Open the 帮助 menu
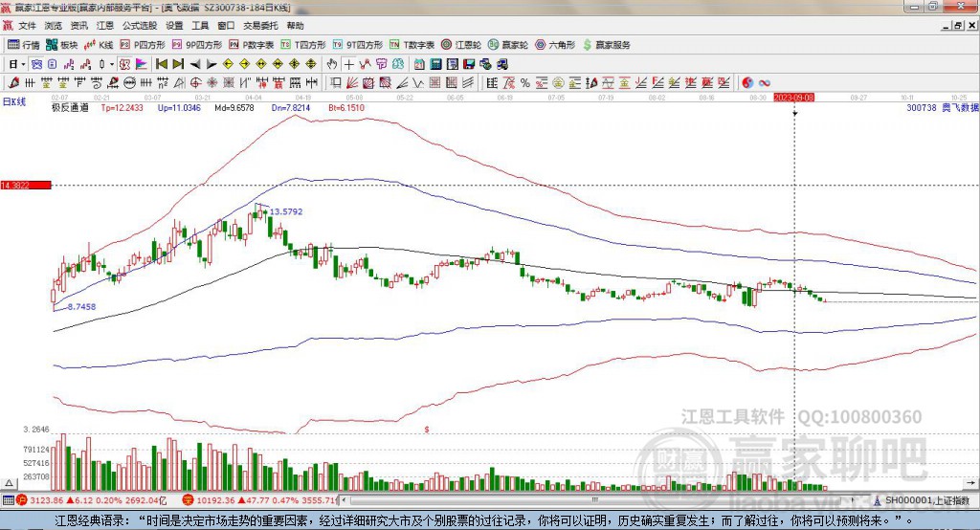The height and width of the screenshot is (530, 980). 295,26
